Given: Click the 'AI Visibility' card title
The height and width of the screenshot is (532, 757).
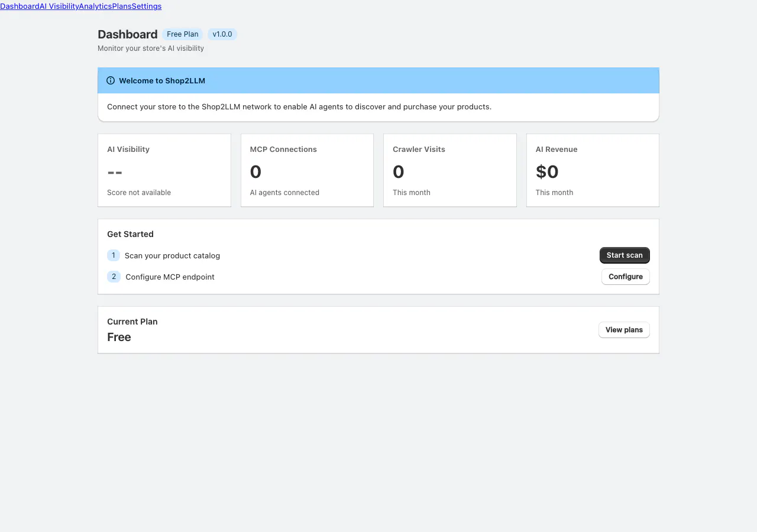Looking at the screenshot, I should coord(128,149).
